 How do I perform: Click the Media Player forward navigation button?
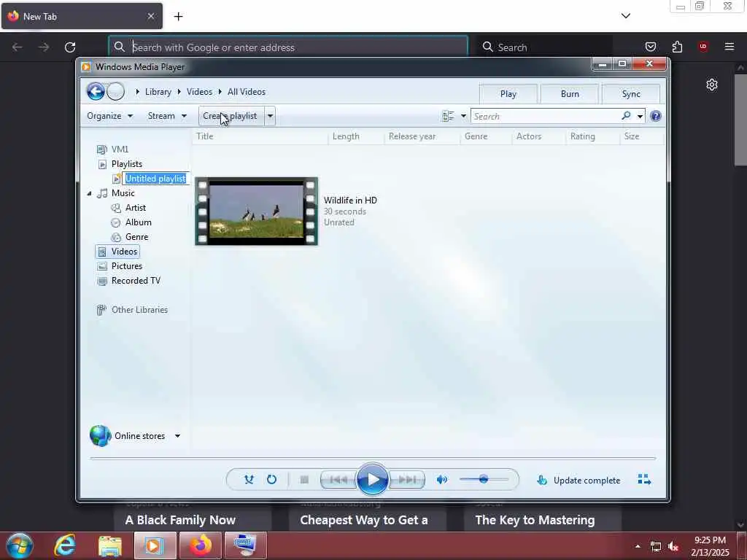point(116,91)
